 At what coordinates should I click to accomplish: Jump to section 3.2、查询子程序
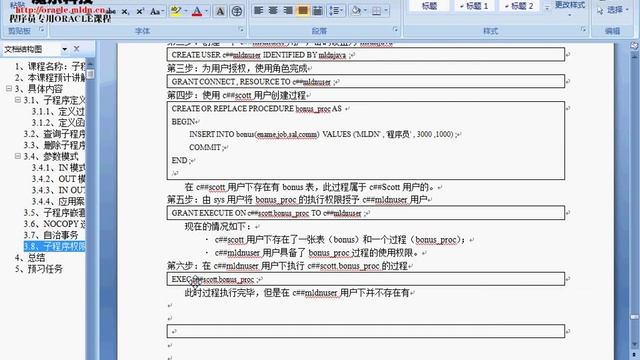point(54,134)
